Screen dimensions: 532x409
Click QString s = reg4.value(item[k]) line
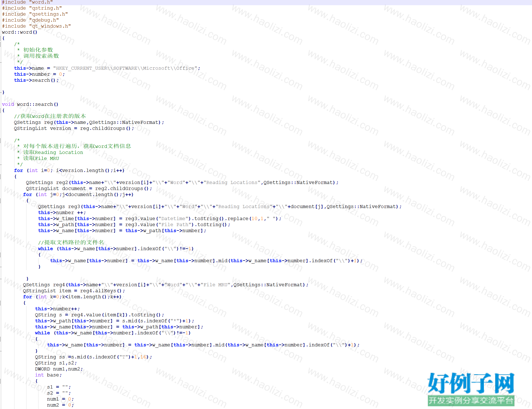point(100,315)
